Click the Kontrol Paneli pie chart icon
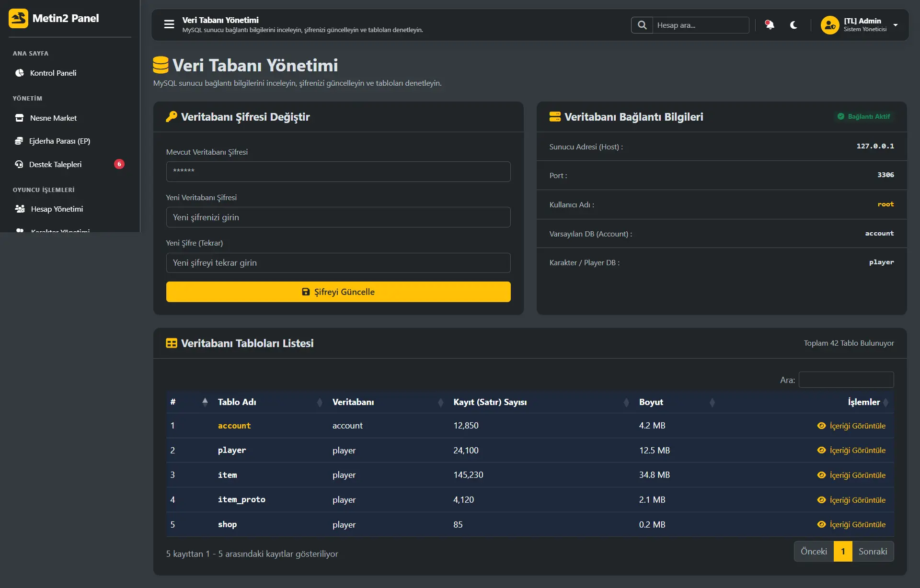The image size is (920, 588). click(x=20, y=73)
